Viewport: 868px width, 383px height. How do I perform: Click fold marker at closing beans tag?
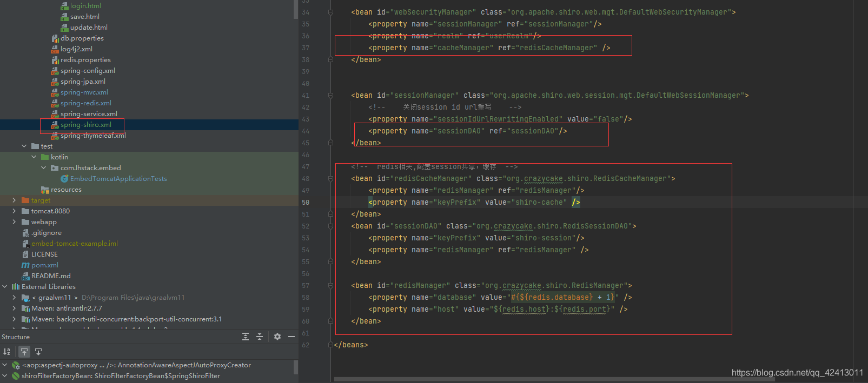pyautogui.click(x=330, y=345)
